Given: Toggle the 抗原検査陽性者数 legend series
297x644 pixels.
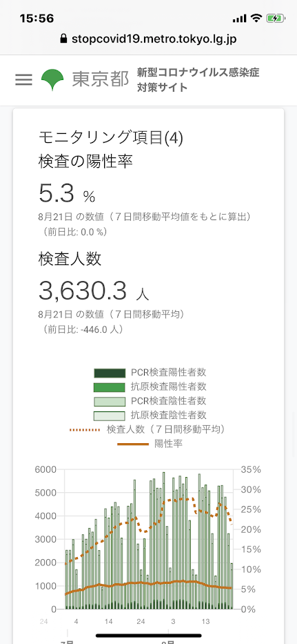Looking at the screenshot, I should 150,387.
